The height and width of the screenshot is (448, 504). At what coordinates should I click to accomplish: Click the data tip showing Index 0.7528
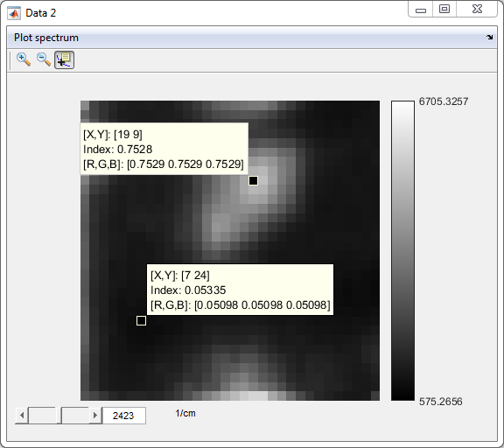[x=164, y=149]
